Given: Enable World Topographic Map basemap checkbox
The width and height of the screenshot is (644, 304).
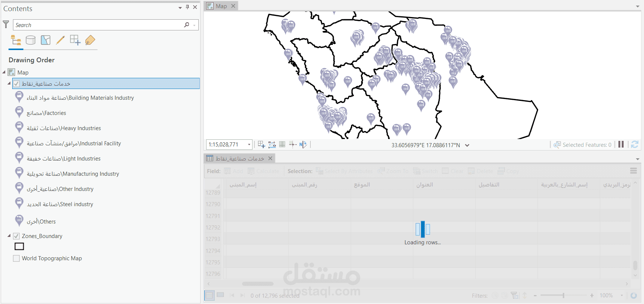Looking at the screenshot, I should [16, 258].
